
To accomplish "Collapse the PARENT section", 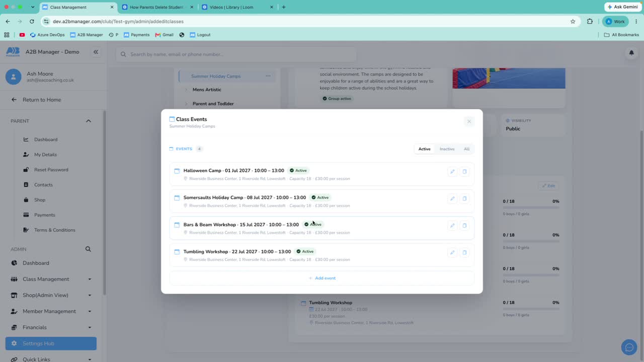I will 89,121.
